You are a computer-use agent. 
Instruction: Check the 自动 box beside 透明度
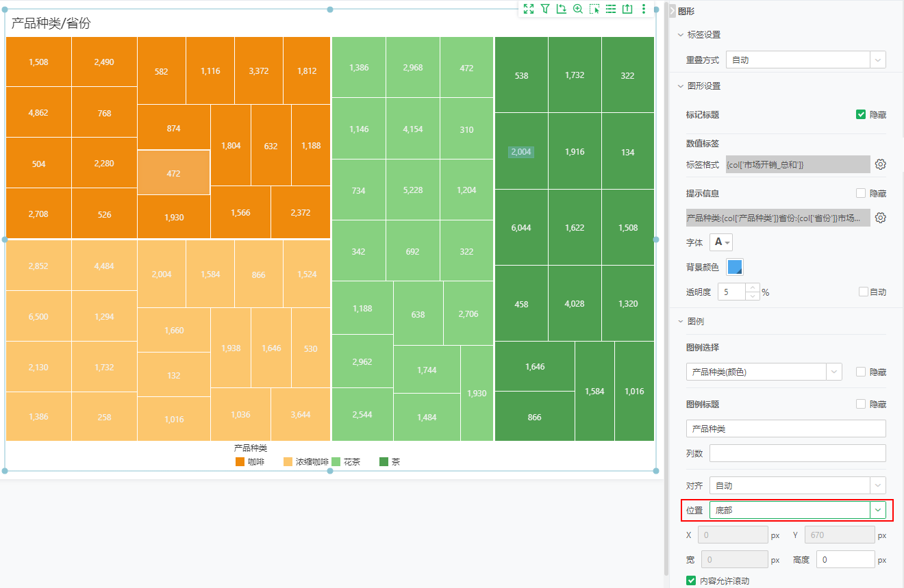862,291
